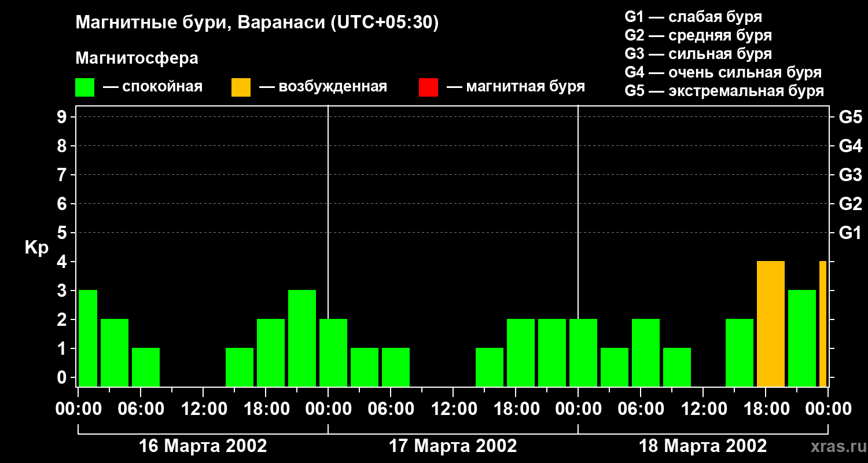The image size is (868, 463).
Task: Click the green Kp 2 bar at 15:00, 18 Марта
Action: pyautogui.click(x=740, y=352)
